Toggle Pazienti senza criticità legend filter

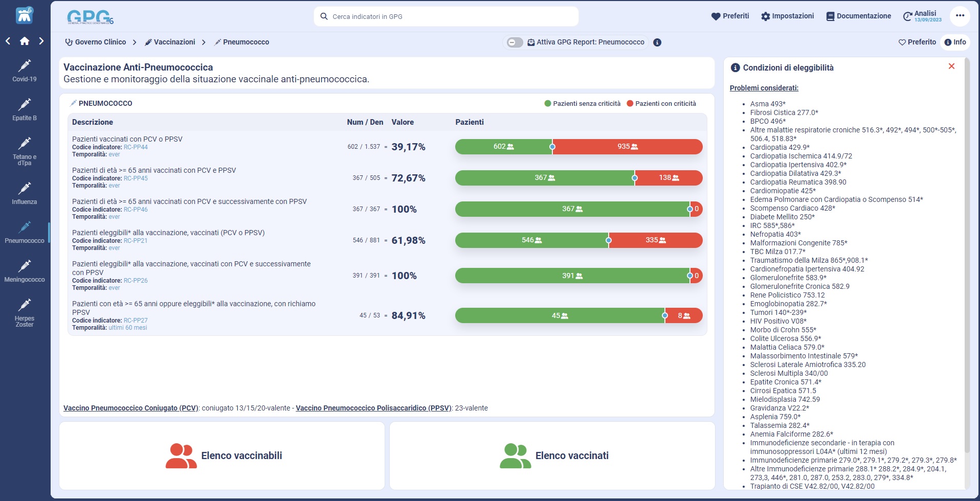582,104
